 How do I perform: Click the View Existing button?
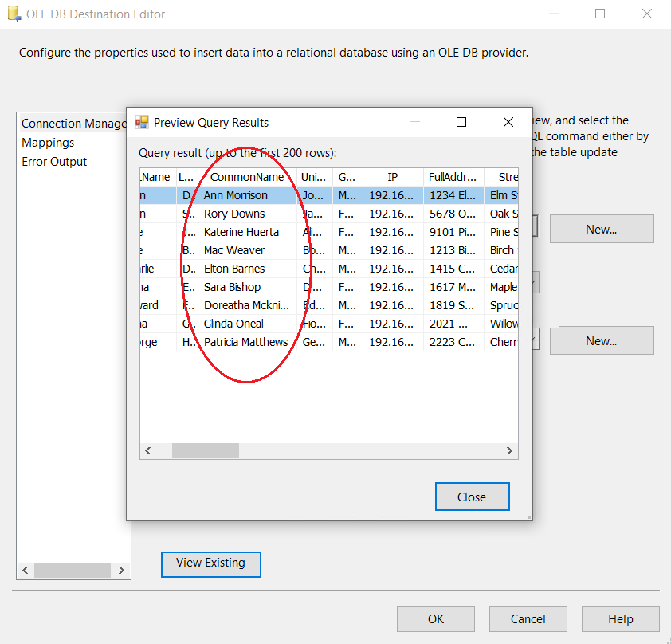(210, 563)
